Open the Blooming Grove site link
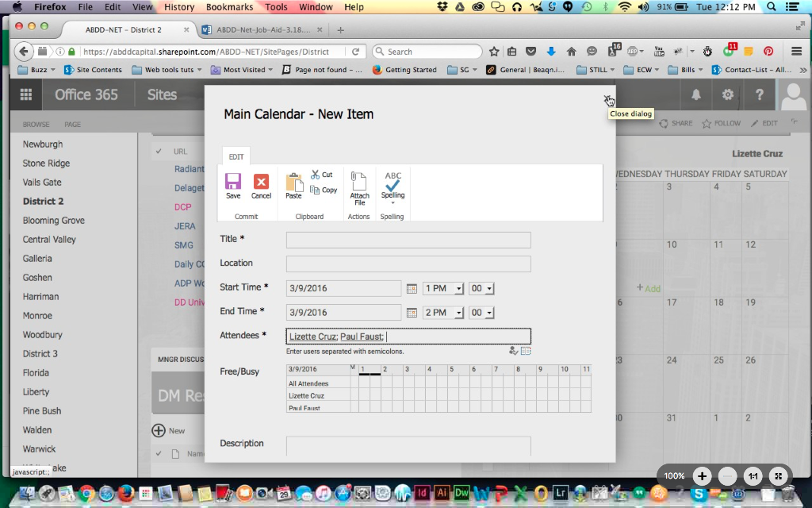 tap(54, 221)
